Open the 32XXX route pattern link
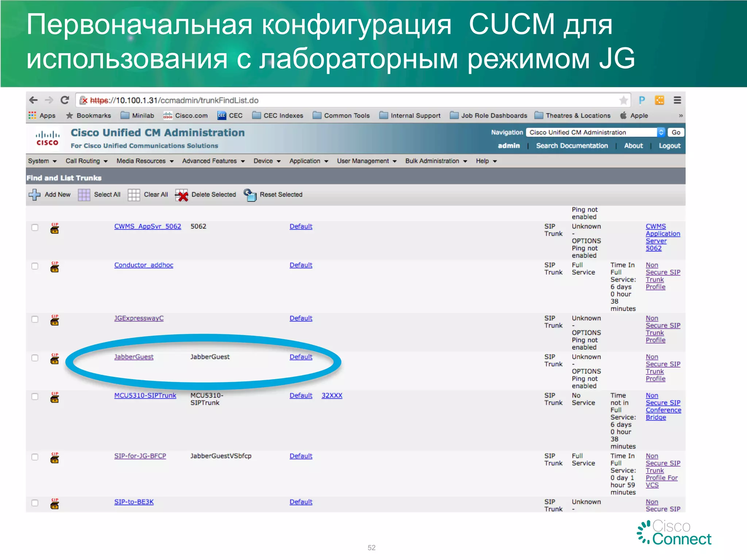The height and width of the screenshot is (560, 747). pos(332,396)
